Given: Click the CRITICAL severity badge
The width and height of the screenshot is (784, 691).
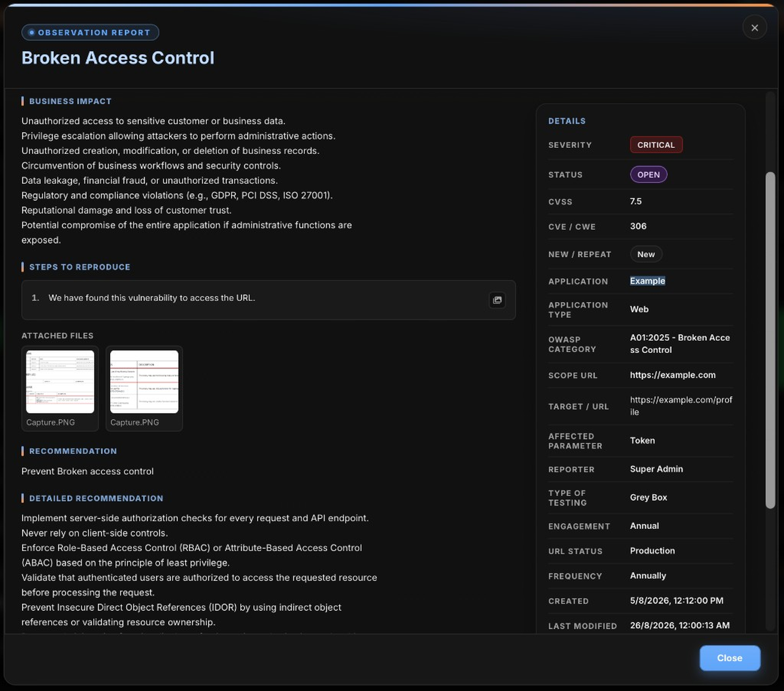Looking at the screenshot, I should [x=656, y=145].
